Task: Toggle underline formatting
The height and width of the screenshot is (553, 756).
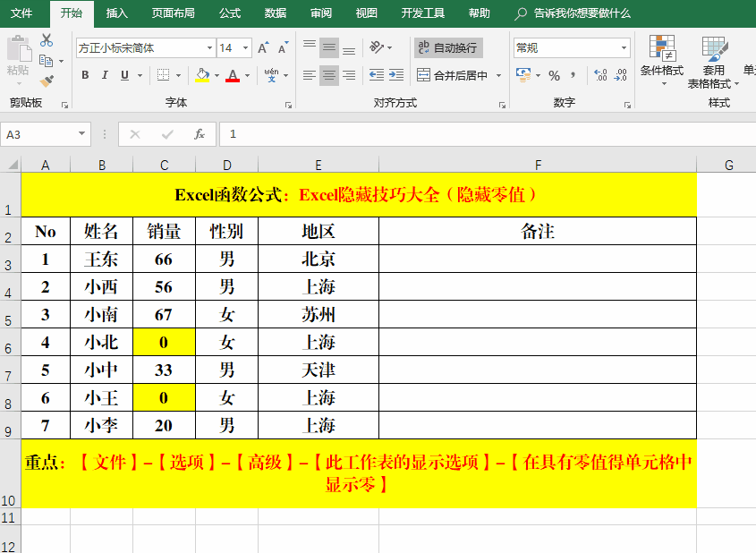Action: tap(124, 75)
